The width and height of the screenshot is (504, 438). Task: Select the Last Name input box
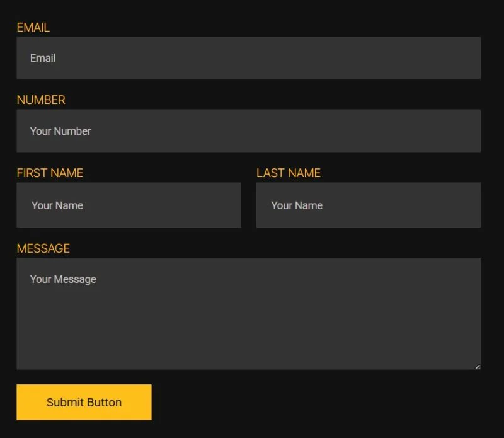(x=369, y=205)
